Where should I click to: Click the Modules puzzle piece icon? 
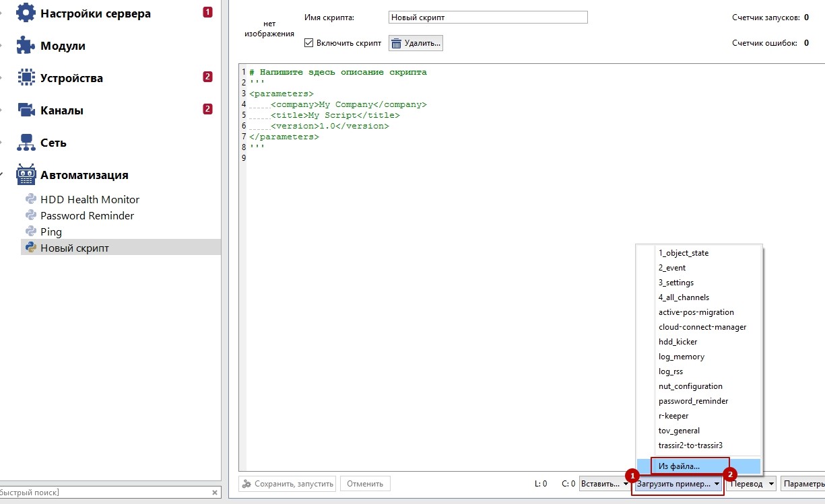(x=26, y=46)
